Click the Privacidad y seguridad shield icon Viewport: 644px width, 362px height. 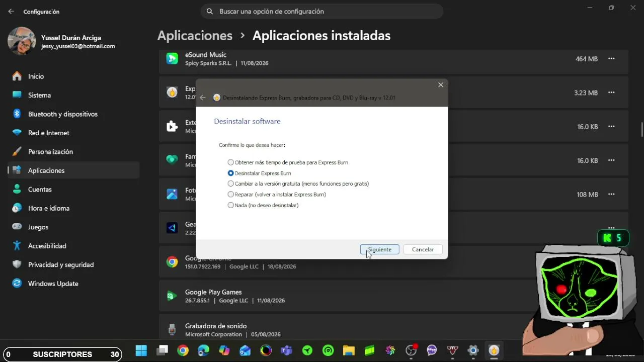click(17, 264)
